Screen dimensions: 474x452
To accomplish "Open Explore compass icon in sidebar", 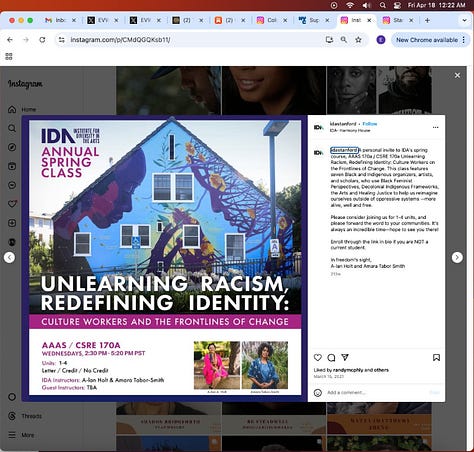I will (12, 147).
